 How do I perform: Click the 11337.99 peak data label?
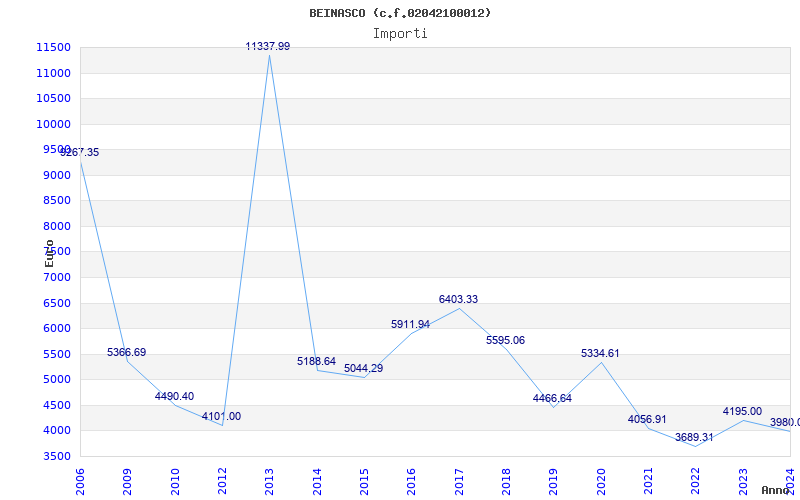point(268,46)
